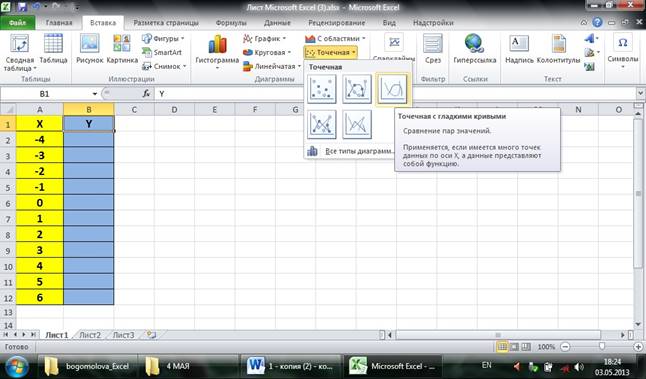
Task: Select scatter with straight lines and markers
Action: (322, 124)
